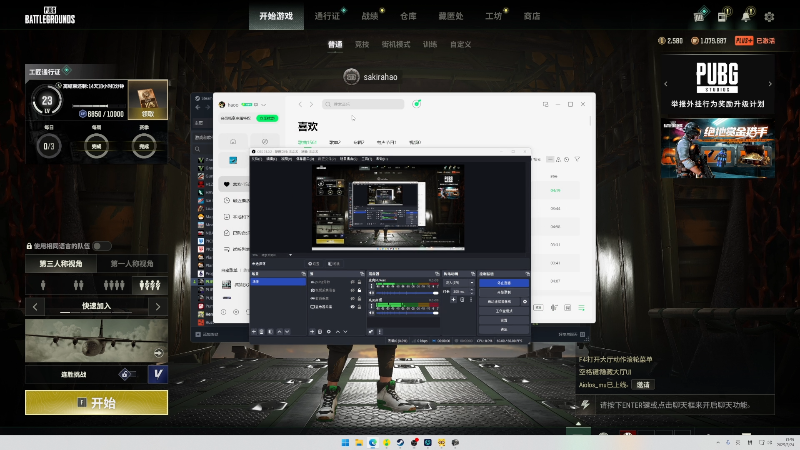Toggle visibility of last OBS source
The height and width of the screenshot is (450, 800).
coord(352,307)
